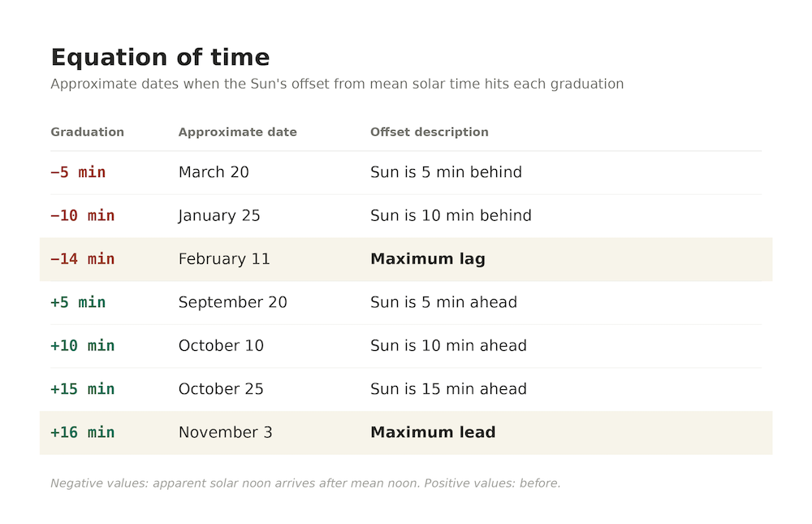This screenshot has height=524, width=812.
Task: Click the −5 min graduation value
Action: pos(78,172)
